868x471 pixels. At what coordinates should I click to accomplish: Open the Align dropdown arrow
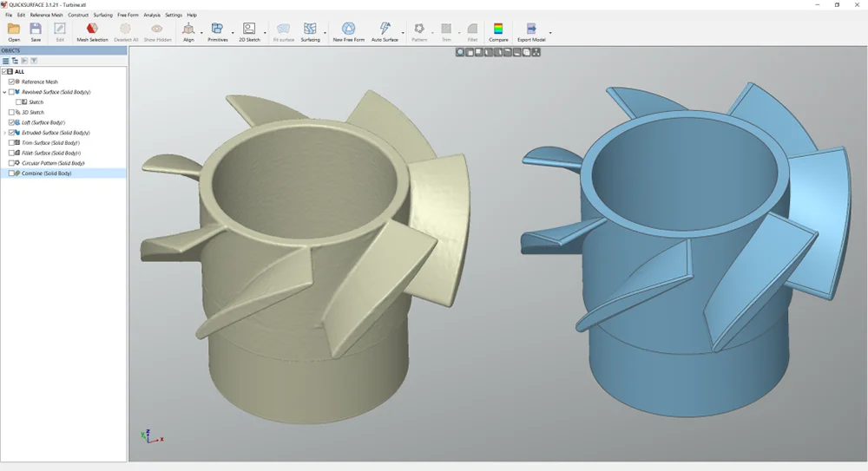pyautogui.click(x=201, y=33)
